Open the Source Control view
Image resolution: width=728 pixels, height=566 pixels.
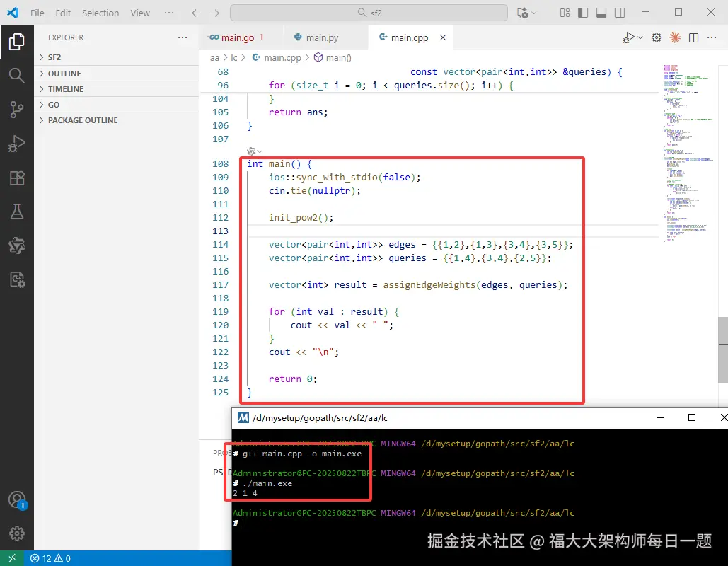pyautogui.click(x=17, y=110)
